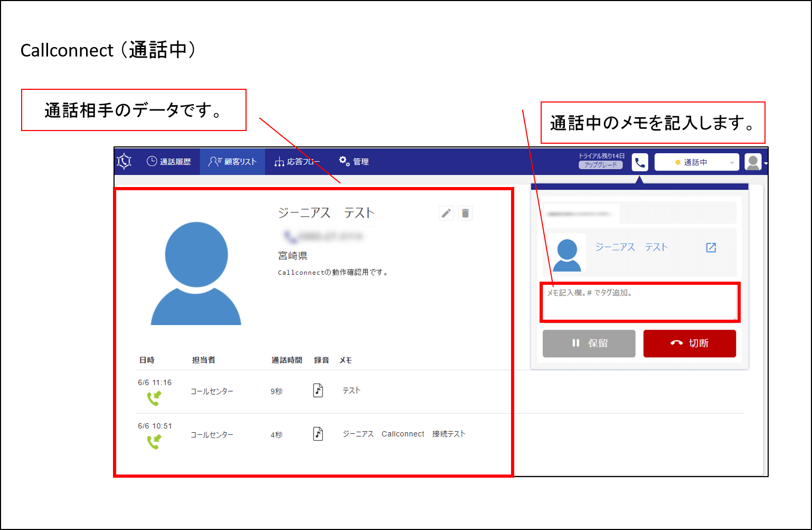Open the 管理 settings menu
The width and height of the screenshot is (812, 530).
coord(354,161)
